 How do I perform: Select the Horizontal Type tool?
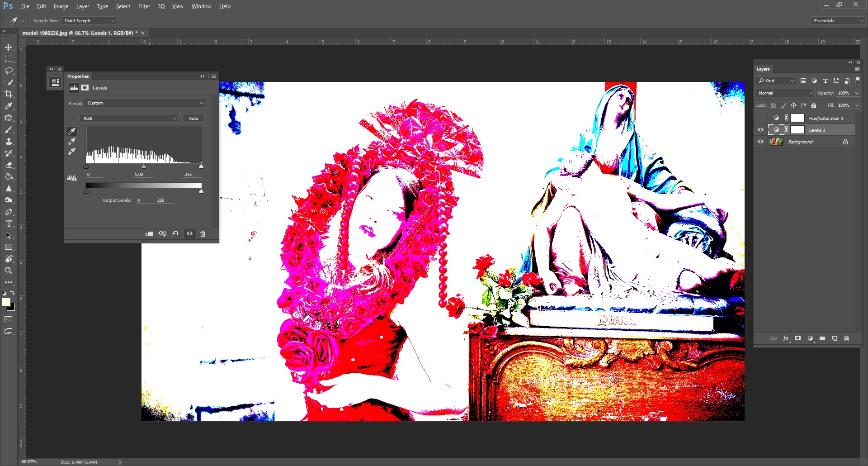coord(9,224)
